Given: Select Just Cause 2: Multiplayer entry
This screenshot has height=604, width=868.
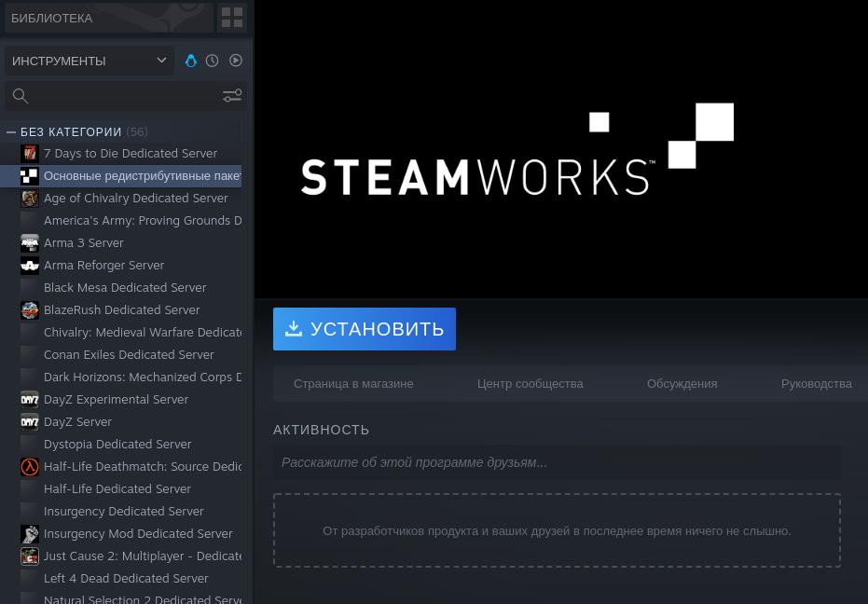Looking at the screenshot, I should pos(143,556).
